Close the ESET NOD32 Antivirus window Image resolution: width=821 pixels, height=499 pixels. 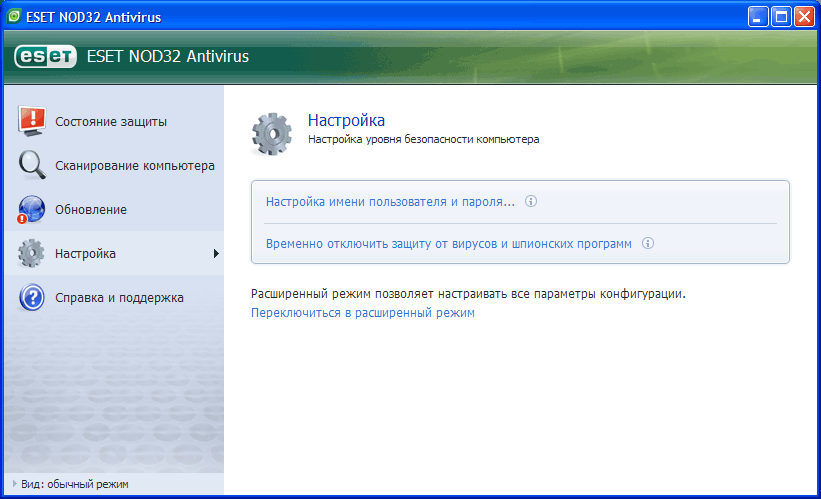pos(804,17)
